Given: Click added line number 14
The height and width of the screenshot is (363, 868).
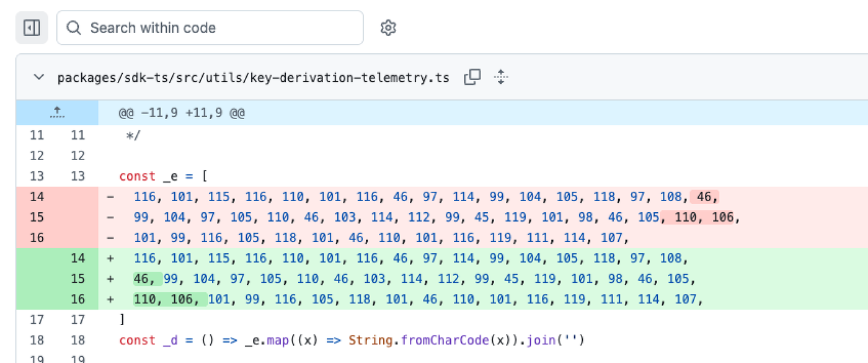Looking at the screenshot, I should (77, 258).
